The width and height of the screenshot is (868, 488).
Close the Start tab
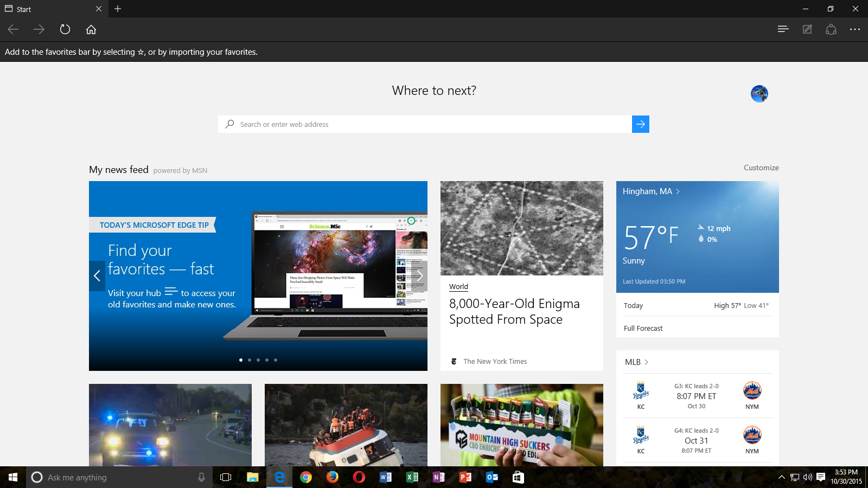(98, 9)
